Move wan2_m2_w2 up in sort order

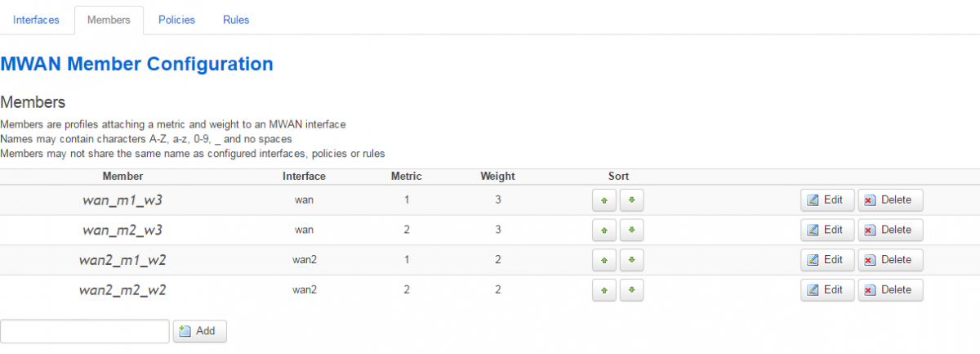click(604, 290)
